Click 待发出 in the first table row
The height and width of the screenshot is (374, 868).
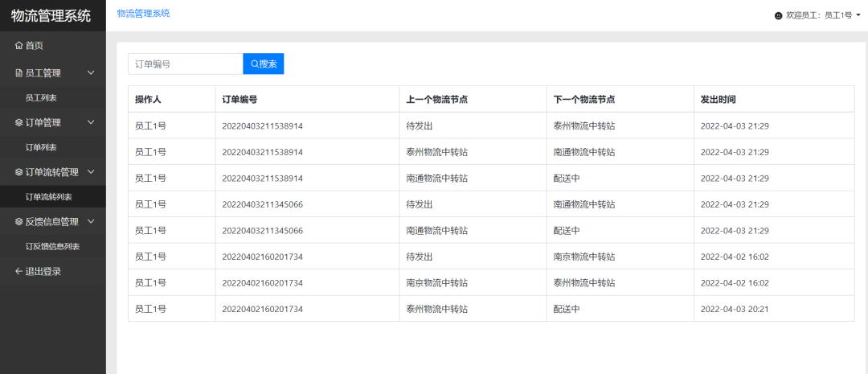419,125
